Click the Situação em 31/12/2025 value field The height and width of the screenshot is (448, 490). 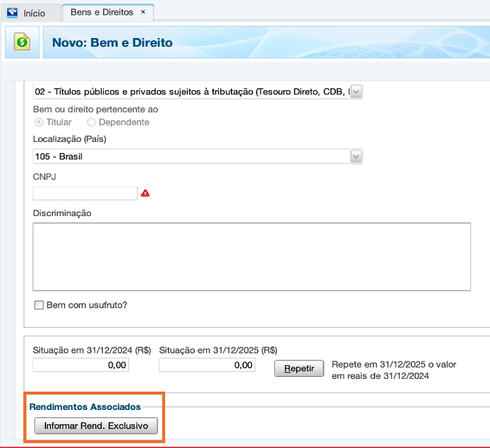tap(206, 365)
